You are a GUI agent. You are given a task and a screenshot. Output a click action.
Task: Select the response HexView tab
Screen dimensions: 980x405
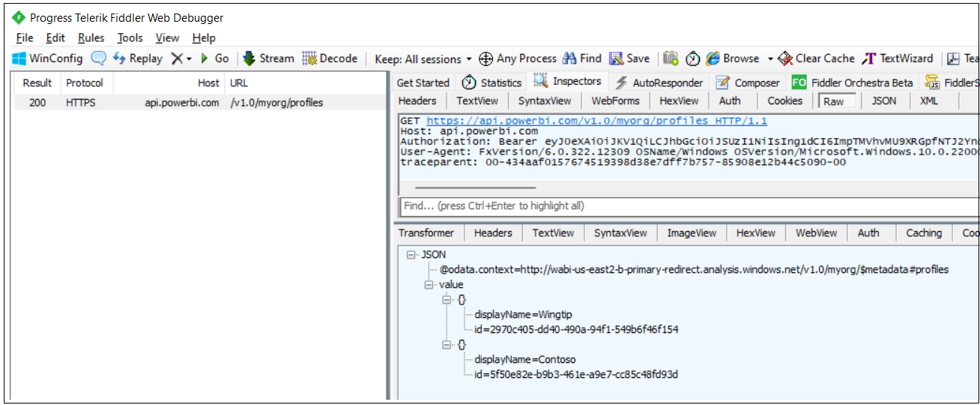tap(756, 232)
